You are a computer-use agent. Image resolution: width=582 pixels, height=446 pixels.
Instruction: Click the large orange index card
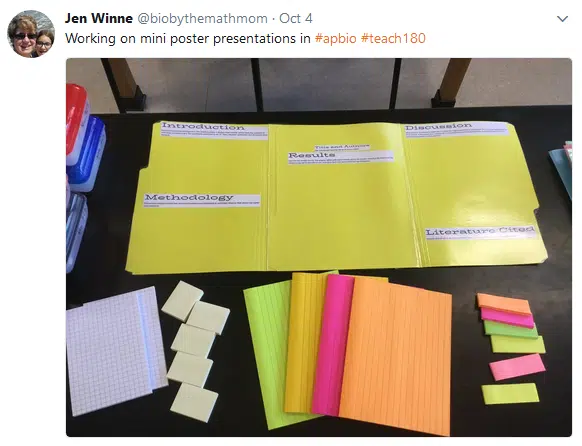(x=396, y=356)
